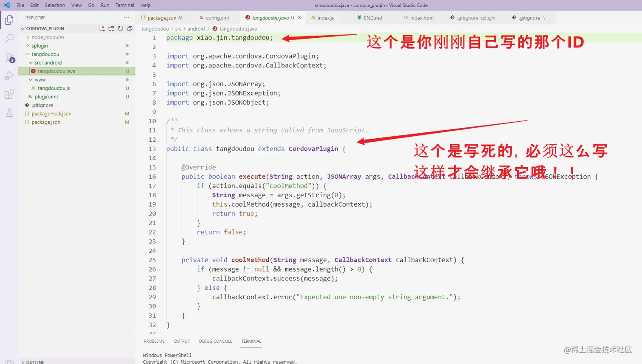Click the package declaration on line 1
This screenshot has height=364, width=642.
pyautogui.click(x=220, y=38)
